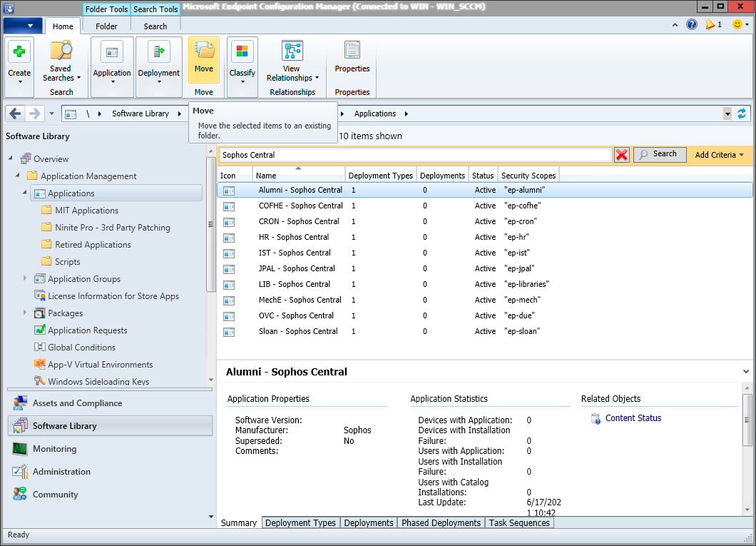This screenshot has height=546, width=756.
Task: Open the feedback smiley icon
Action: click(x=737, y=24)
